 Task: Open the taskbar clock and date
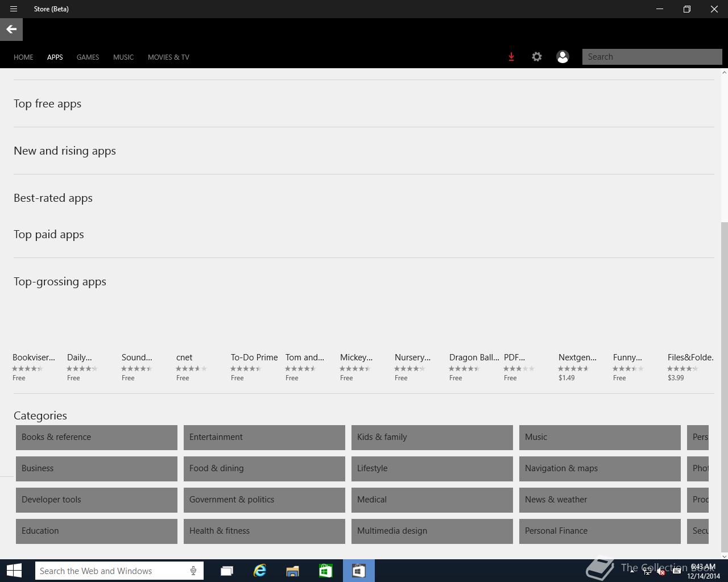[704, 571]
